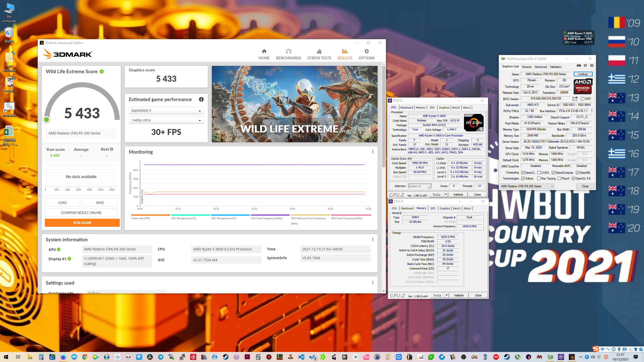Open the Excel file on the desktop
Image resolution: width=644 pixels, height=362 pixels.
pos(9,136)
